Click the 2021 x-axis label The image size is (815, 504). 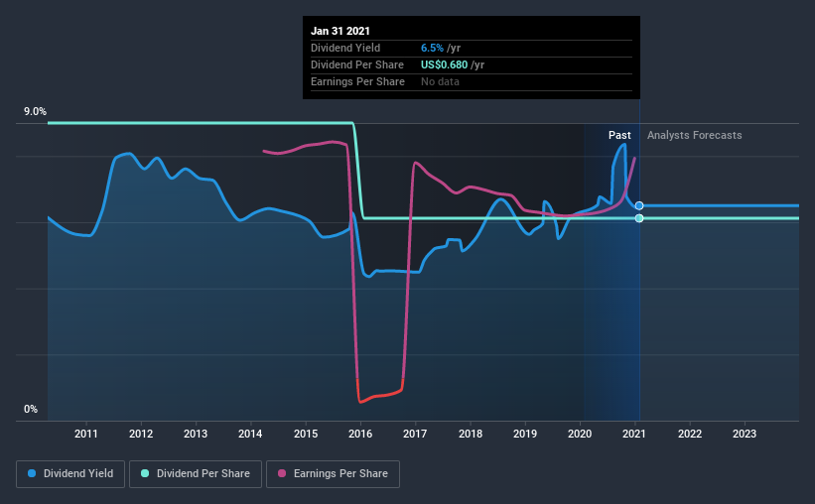pos(634,434)
